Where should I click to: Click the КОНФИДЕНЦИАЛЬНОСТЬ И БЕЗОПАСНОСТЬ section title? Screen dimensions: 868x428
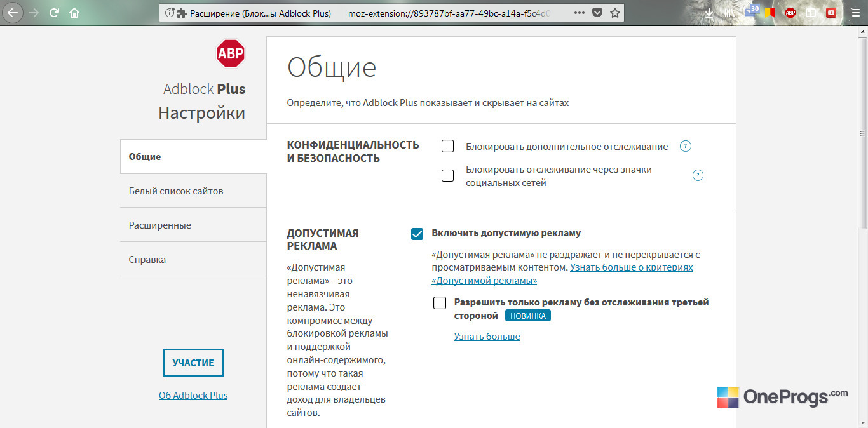click(353, 151)
